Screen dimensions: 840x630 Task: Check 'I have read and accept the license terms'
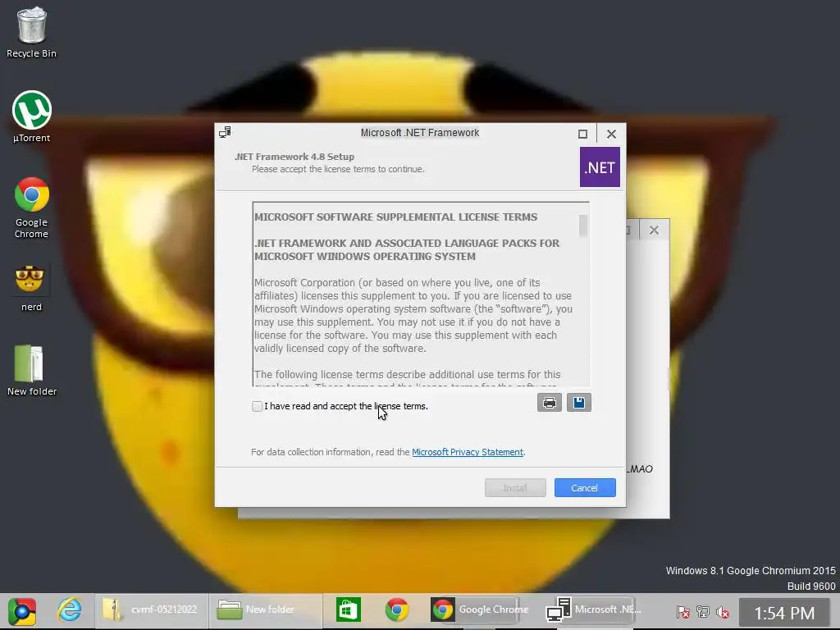tap(257, 406)
